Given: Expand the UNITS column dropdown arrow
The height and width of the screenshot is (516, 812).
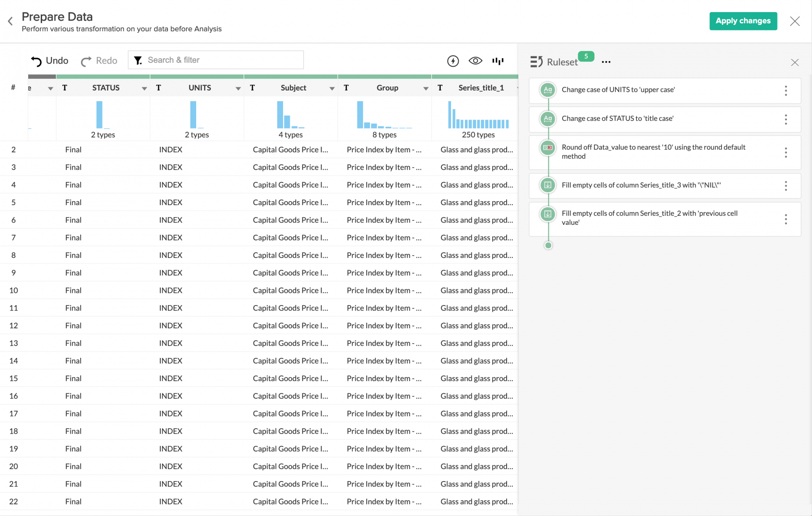Looking at the screenshot, I should (x=238, y=89).
